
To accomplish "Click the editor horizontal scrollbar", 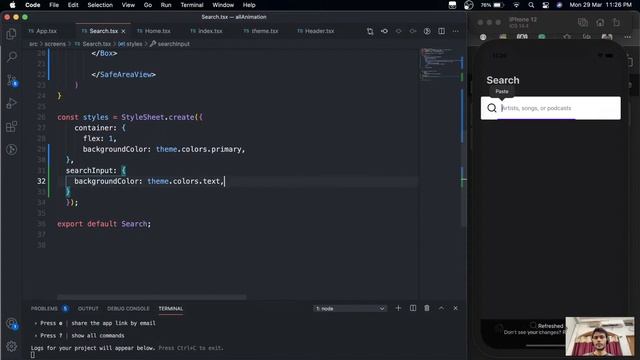I will tap(151, 297).
